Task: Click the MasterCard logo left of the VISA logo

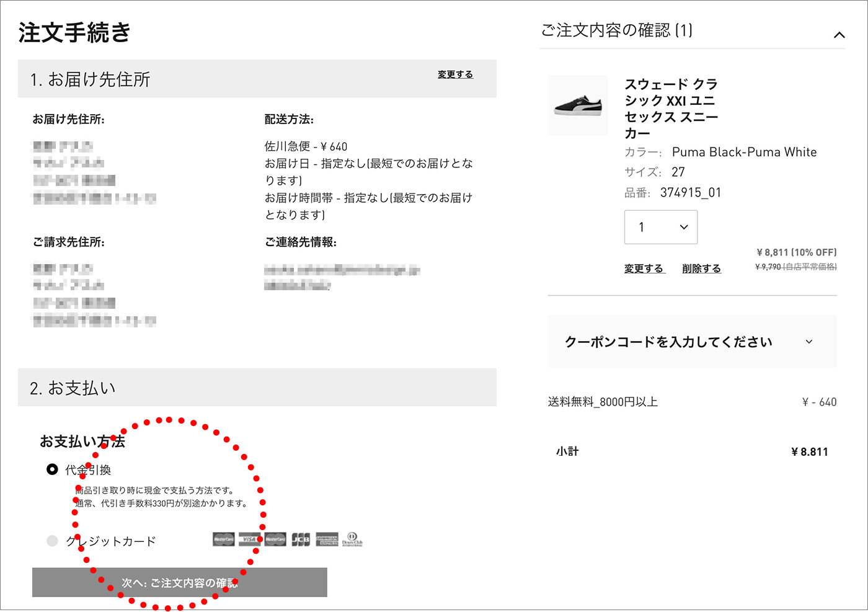Action: [223, 539]
